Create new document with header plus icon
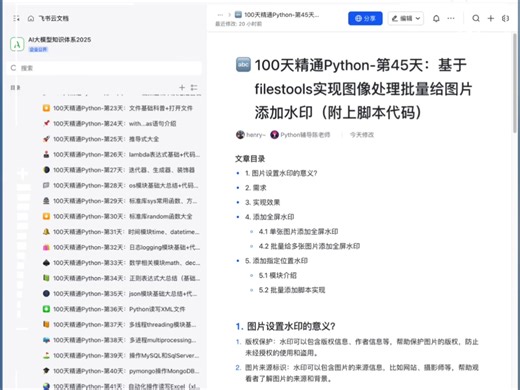Screen dimensions: 520x390 click(x=491, y=18)
